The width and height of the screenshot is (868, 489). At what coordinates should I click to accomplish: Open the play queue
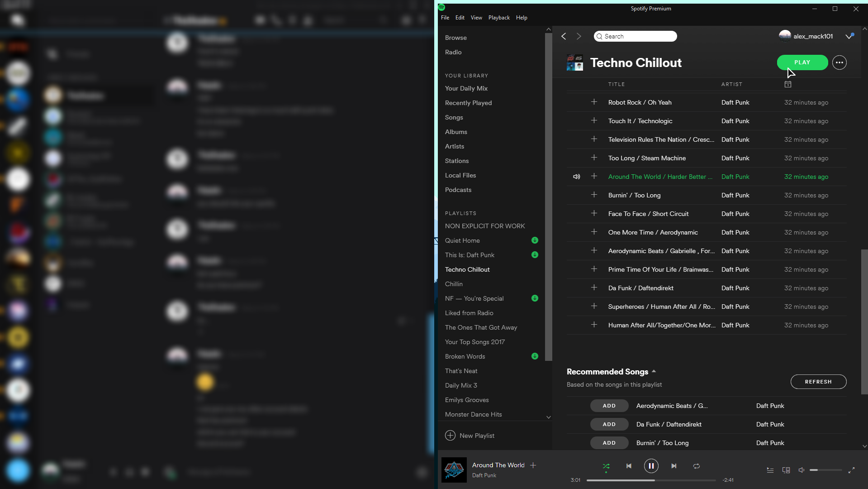pos(770,470)
